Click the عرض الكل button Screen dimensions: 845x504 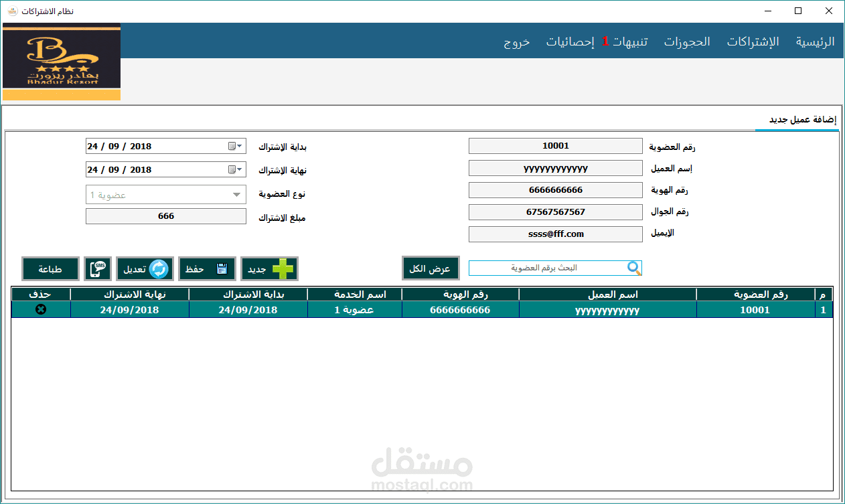point(431,268)
